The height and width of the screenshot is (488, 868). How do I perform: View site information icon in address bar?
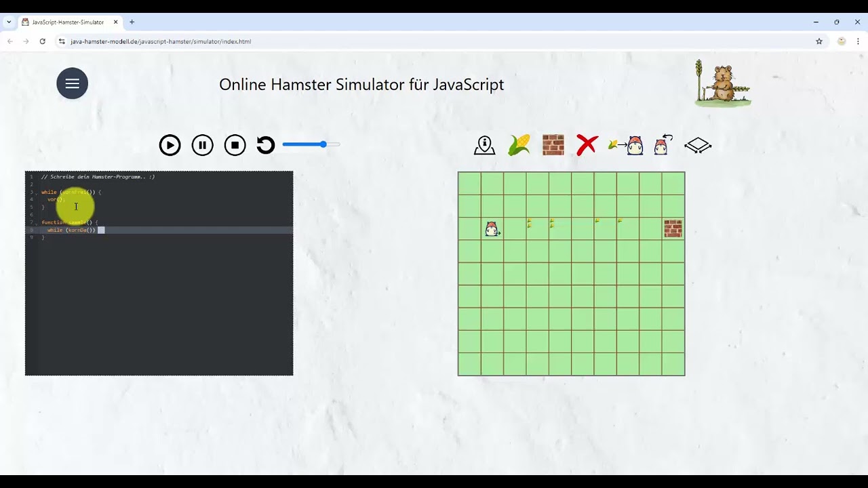(x=62, y=41)
